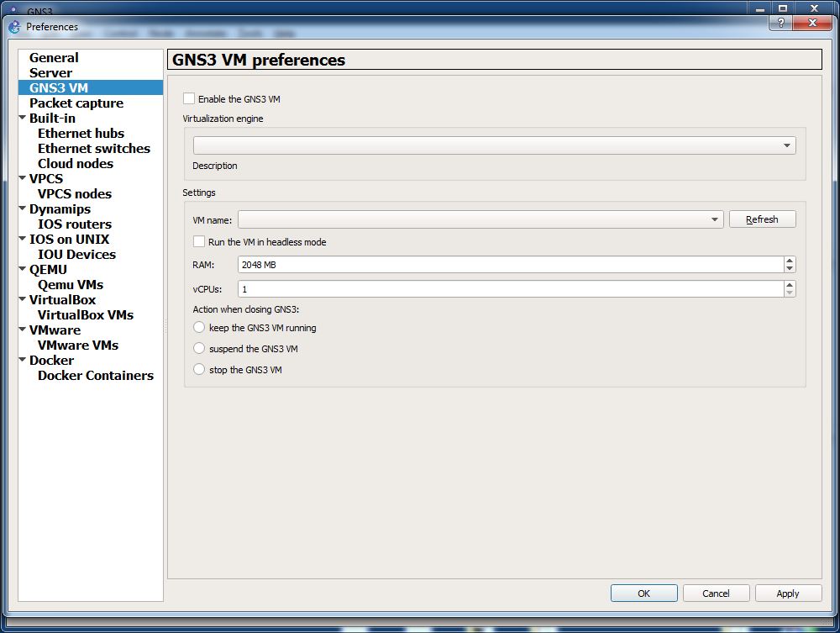The height and width of the screenshot is (633, 840).
Task: Increase RAM with the up arrow
Action: (x=790, y=261)
